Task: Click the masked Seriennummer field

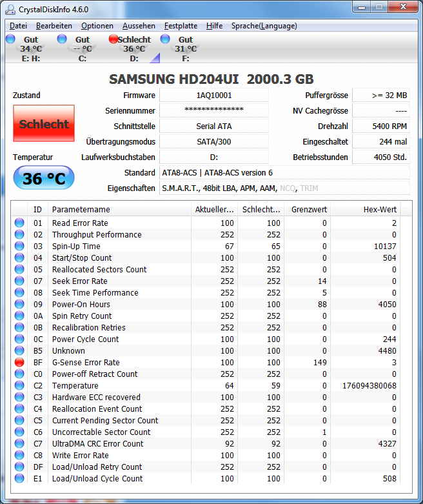Action: 214,111
